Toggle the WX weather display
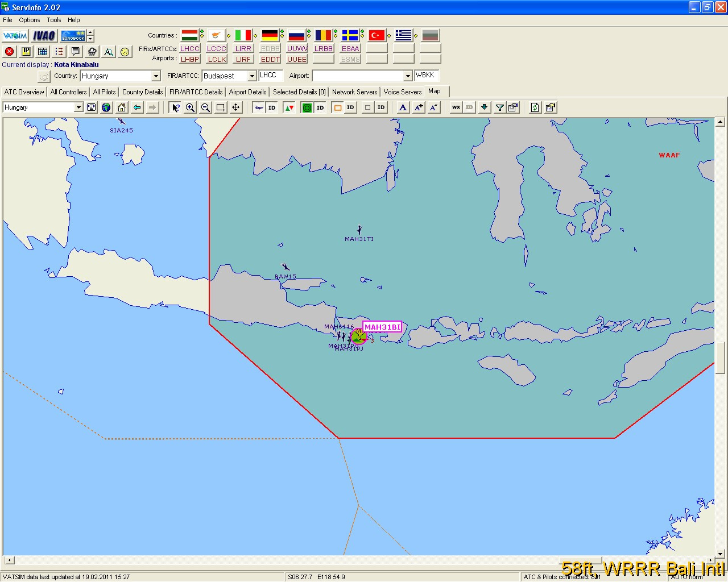This screenshot has height=582, width=728. [x=456, y=107]
